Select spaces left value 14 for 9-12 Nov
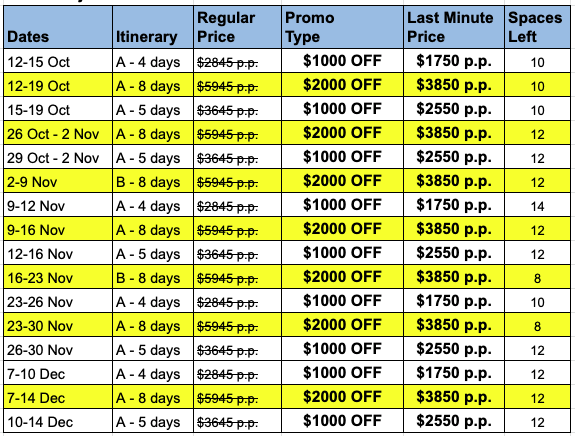The width and height of the screenshot is (575, 436). click(537, 205)
